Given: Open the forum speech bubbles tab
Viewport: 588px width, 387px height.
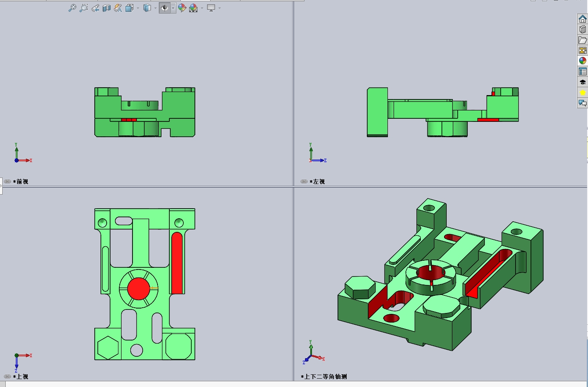Looking at the screenshot, I should 583,103.
